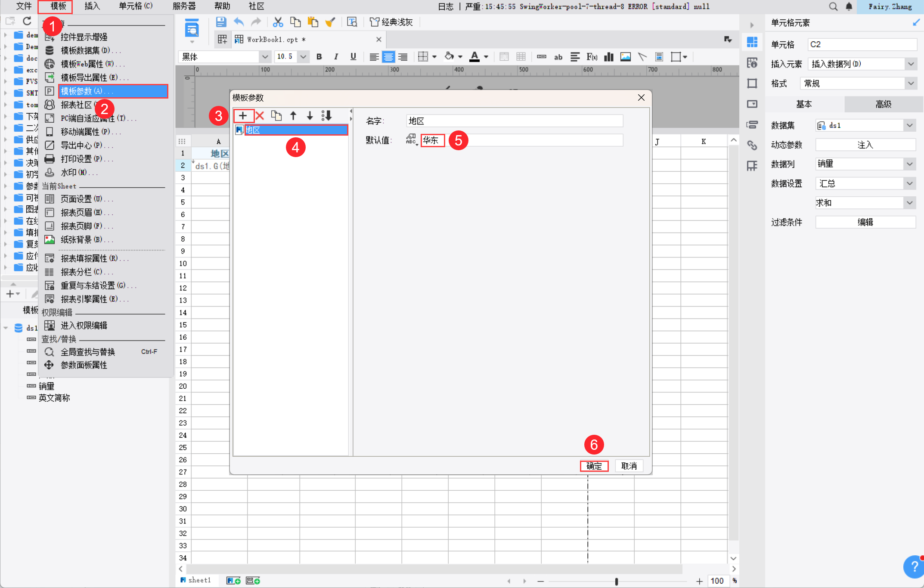Insert chart using the bar chart icon
Image resolution: width=924 pixels, height=588 pixels.
(x=608, y=57)
